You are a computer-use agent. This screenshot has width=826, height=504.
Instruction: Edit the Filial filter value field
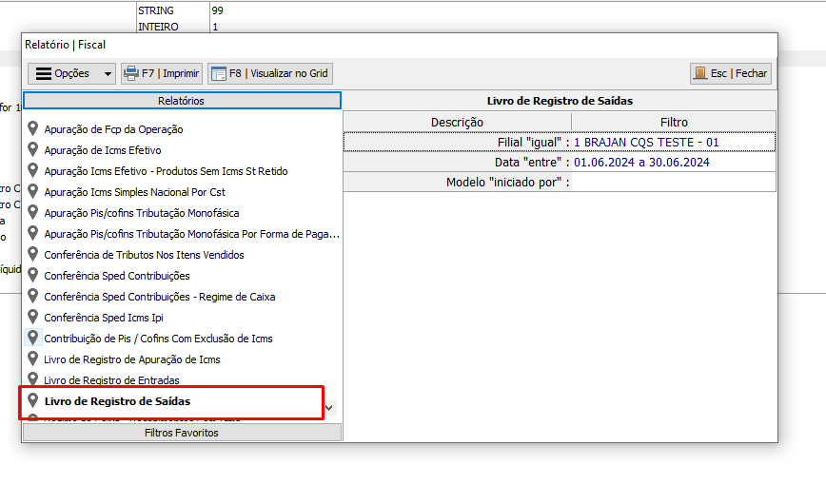[673, 142]
